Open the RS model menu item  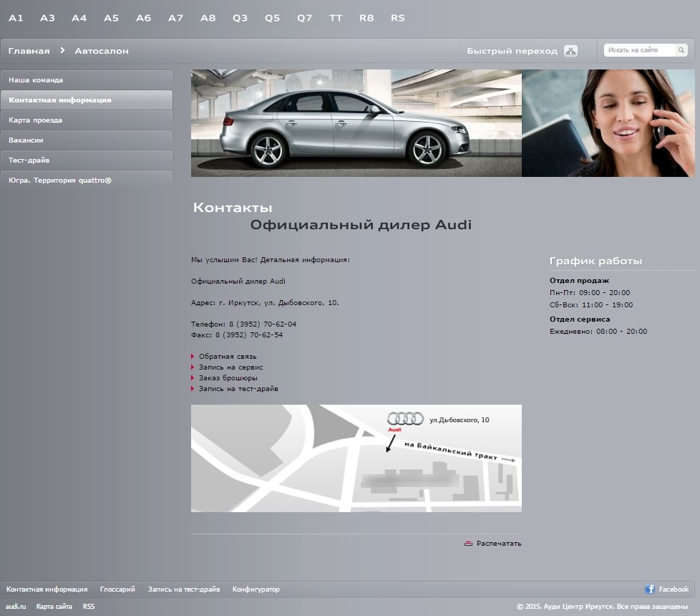[398, 19]
